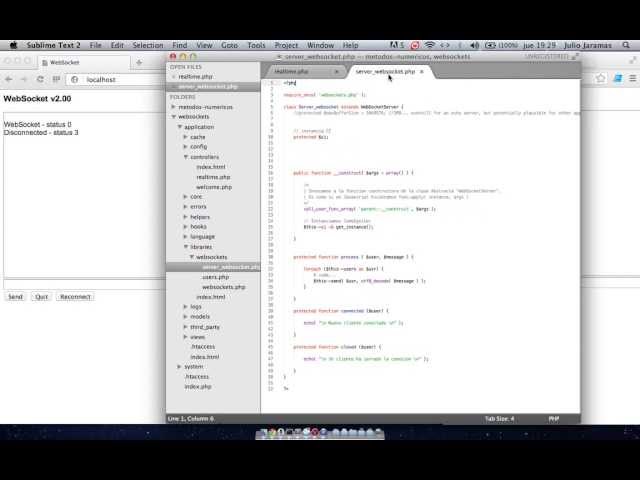The height and width of the screenshot is (480, 640).
Task: Click the message input field above Send
Action: (x=85, y=284)
